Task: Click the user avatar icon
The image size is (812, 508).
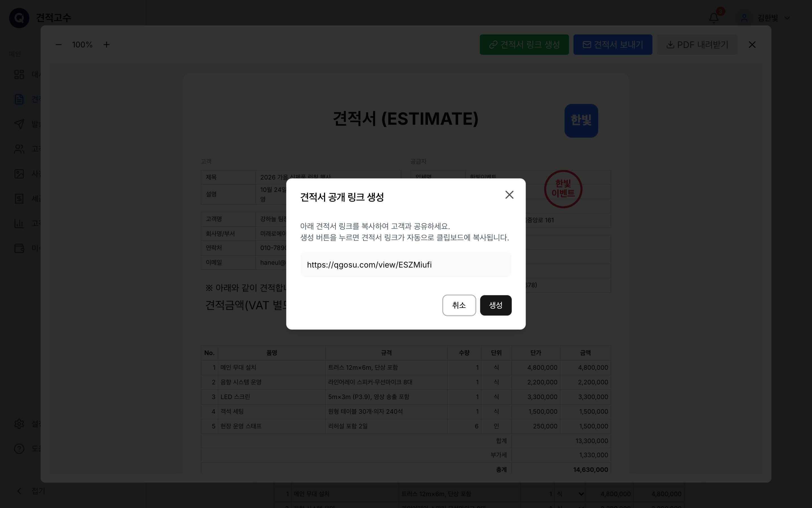Action: (744, 18)
